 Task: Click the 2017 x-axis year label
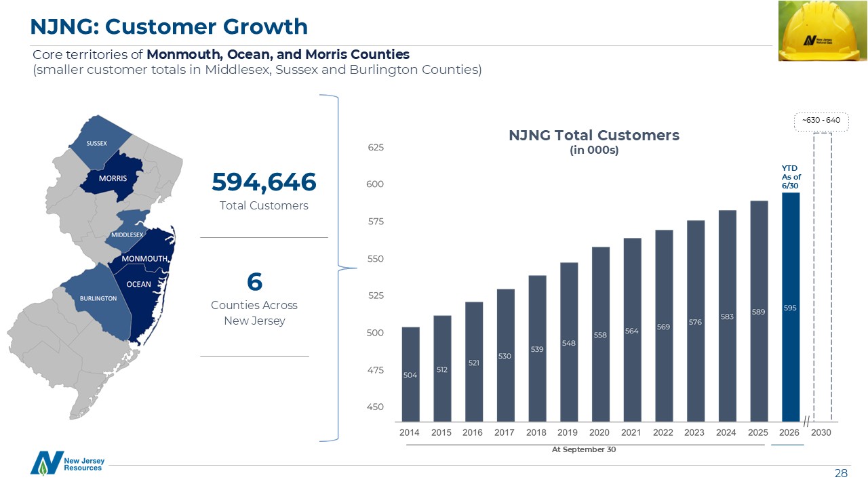click(505, 432)
